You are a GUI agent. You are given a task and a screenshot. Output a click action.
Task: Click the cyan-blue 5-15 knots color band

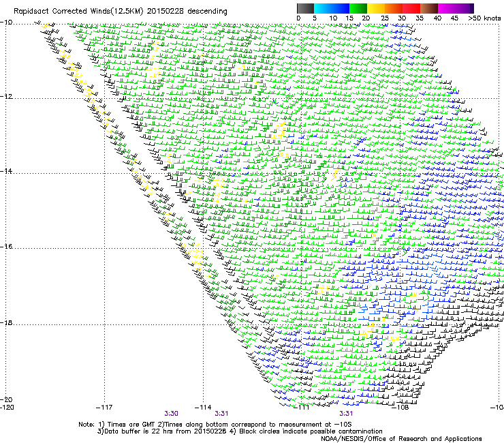click(332, 8)
